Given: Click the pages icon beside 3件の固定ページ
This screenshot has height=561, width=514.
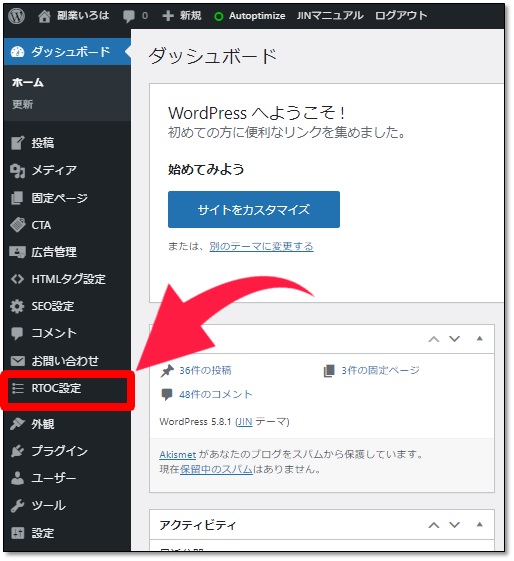Looking at the screenshot, I should point(329,371).
